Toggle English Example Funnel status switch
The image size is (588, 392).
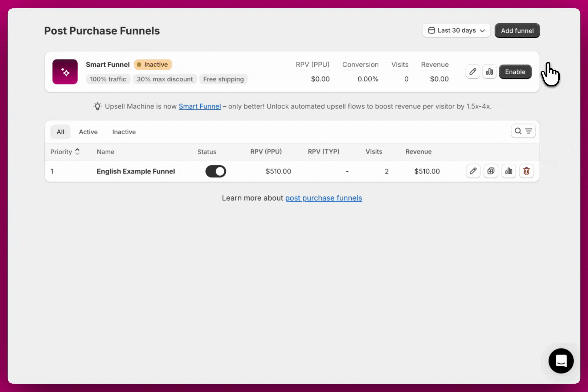(x=216, y=171)
